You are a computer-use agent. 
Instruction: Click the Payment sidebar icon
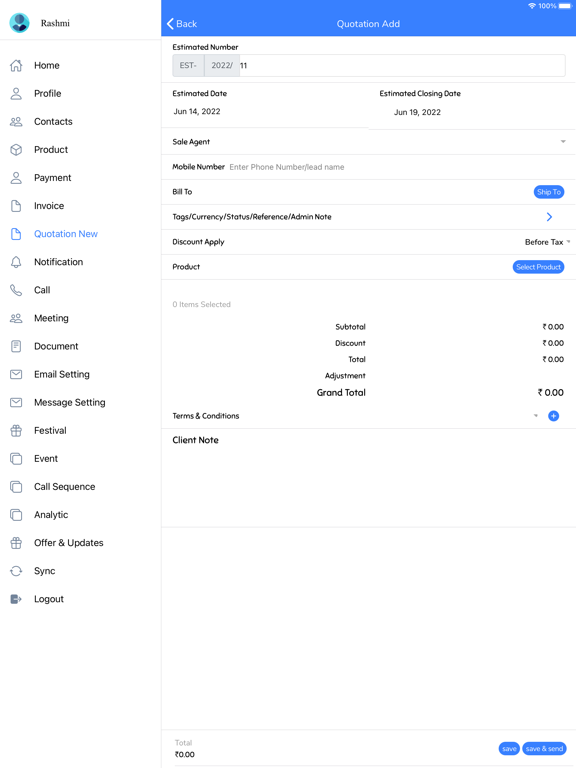(16, 178)
